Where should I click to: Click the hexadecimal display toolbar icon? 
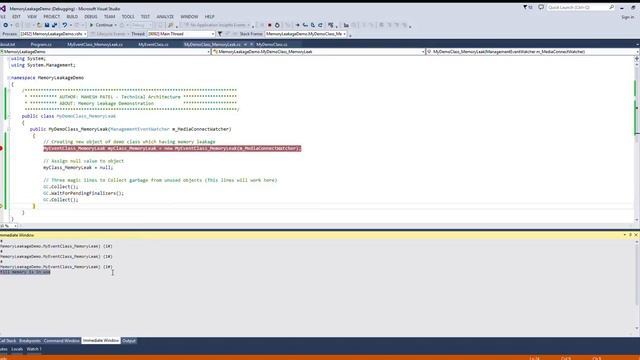tap(331, 25)
